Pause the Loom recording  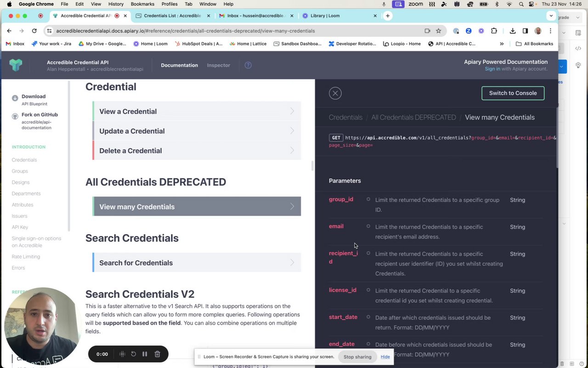pyautogui.click(x=145, y=354)
